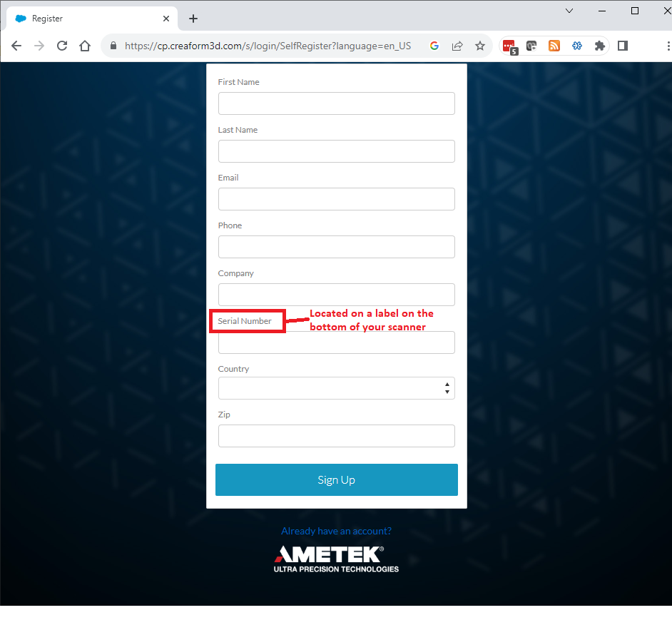Open the RSS feed extension icon

click(x=554, y=46)
